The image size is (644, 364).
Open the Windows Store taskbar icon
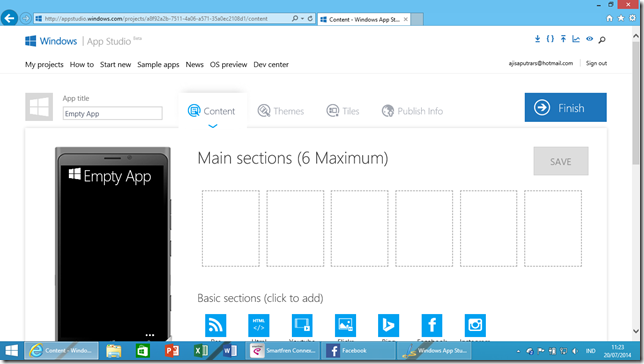tap(143, 351)
